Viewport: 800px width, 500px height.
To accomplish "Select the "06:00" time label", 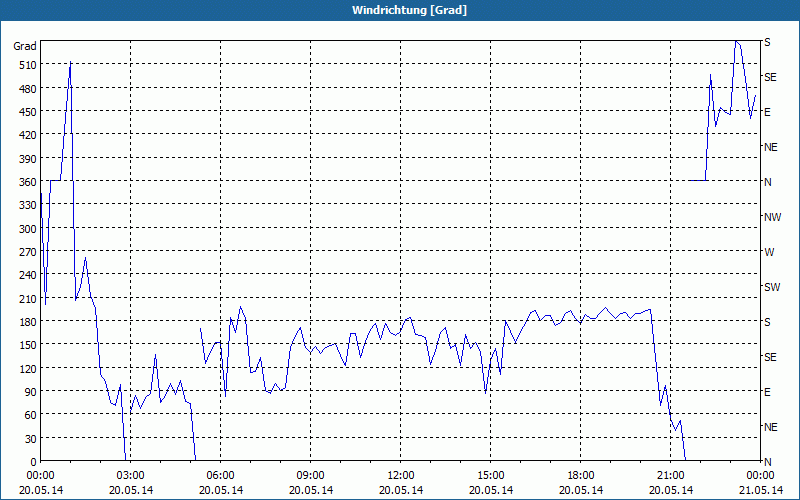I will point(220,476).
